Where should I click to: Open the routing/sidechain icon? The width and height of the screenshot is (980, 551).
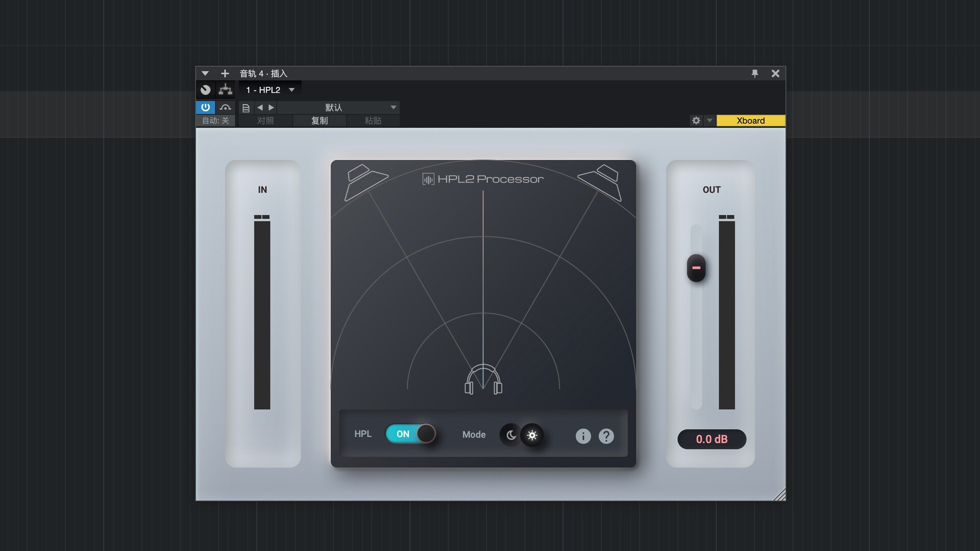225,90
